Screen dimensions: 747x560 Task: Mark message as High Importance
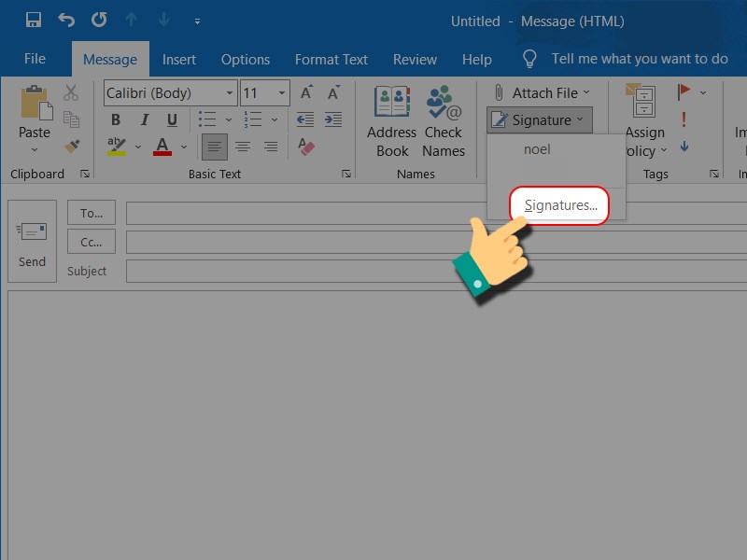click(x=684, y=119)
